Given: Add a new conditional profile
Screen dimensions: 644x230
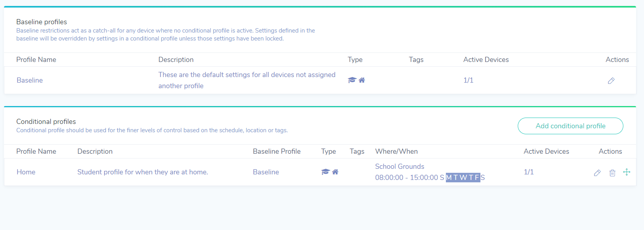Looking at the screenshot, I should coord(570,126).
